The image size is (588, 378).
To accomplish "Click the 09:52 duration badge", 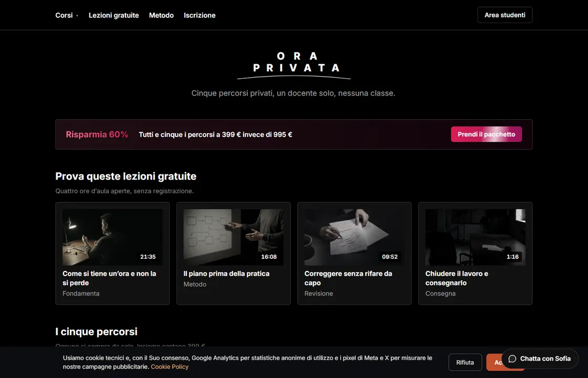I will coord(390,257).
